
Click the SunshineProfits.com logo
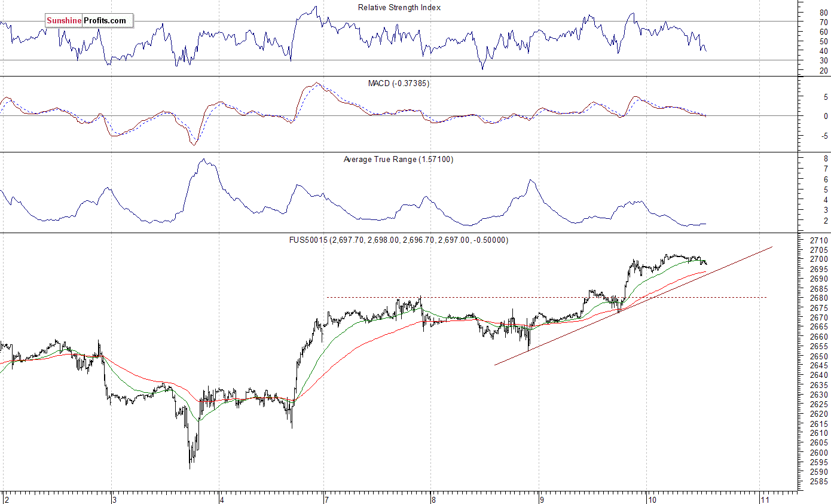[x=89, y=21]
